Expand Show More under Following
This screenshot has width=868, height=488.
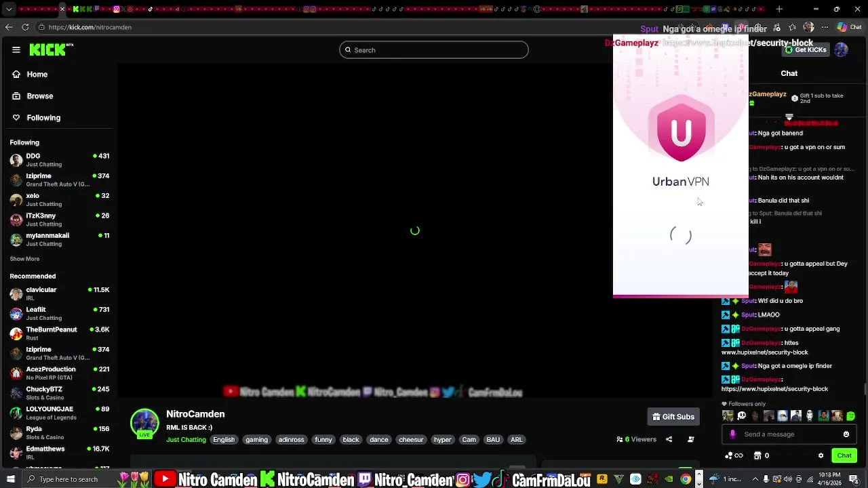click(24, 259)
